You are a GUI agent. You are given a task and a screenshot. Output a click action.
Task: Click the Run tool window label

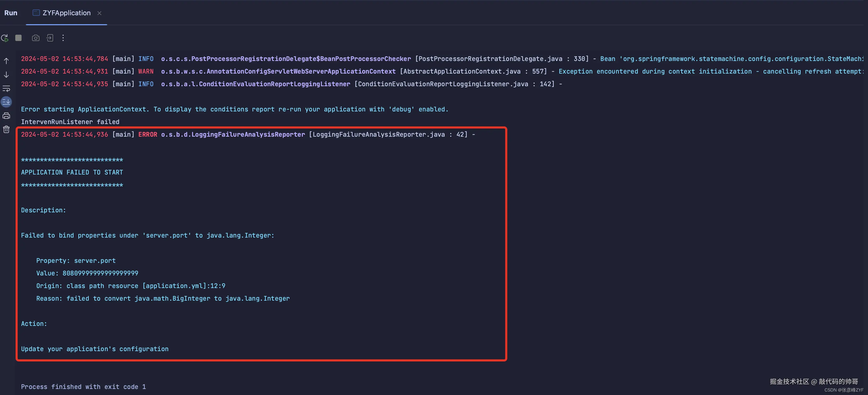tap(11, 13)
